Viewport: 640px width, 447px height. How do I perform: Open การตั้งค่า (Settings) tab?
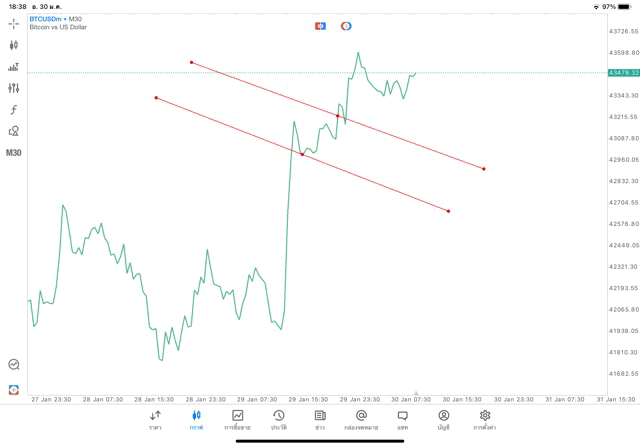point(485,419)
